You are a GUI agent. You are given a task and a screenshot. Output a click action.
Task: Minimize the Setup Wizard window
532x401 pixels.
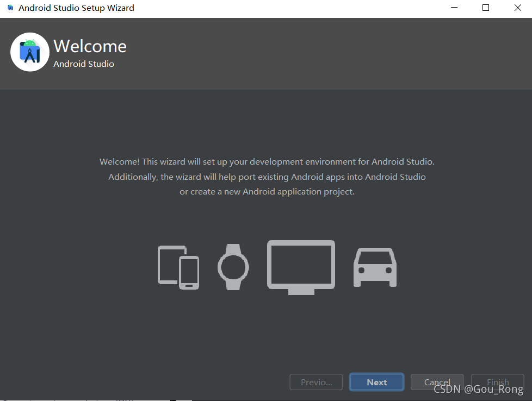click(x=454, y=8)
